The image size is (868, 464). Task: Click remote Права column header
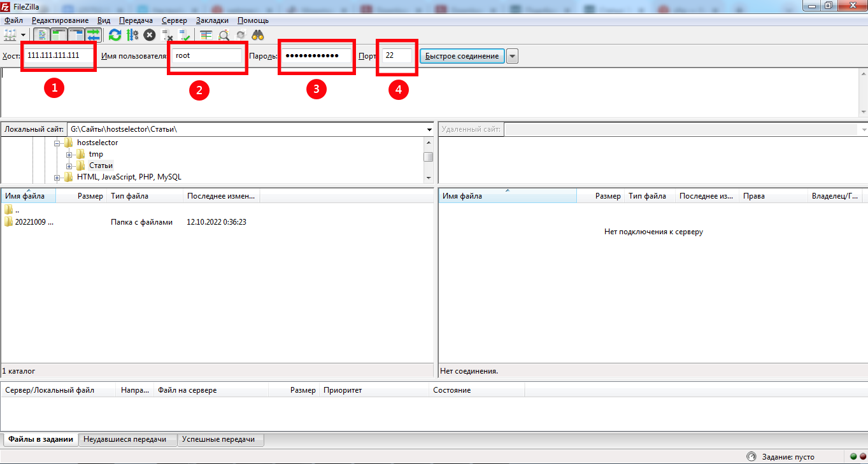[x=773, y=196]
